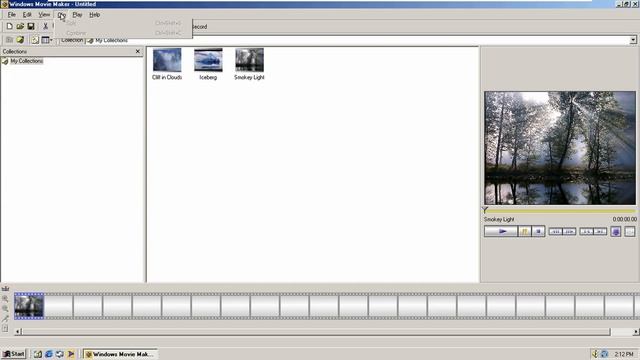Image resolution: width=640 pixels, height=360 pixels.
Task: Click the taskbar clock
Action: click(624, 354)
